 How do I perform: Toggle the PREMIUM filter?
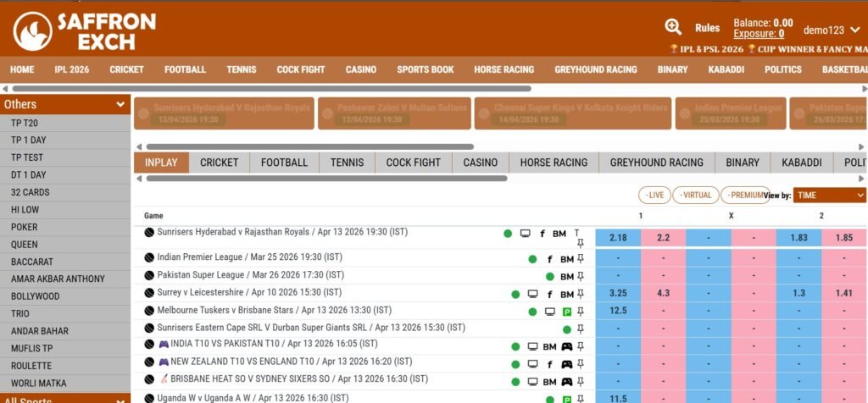click(744, 195)
